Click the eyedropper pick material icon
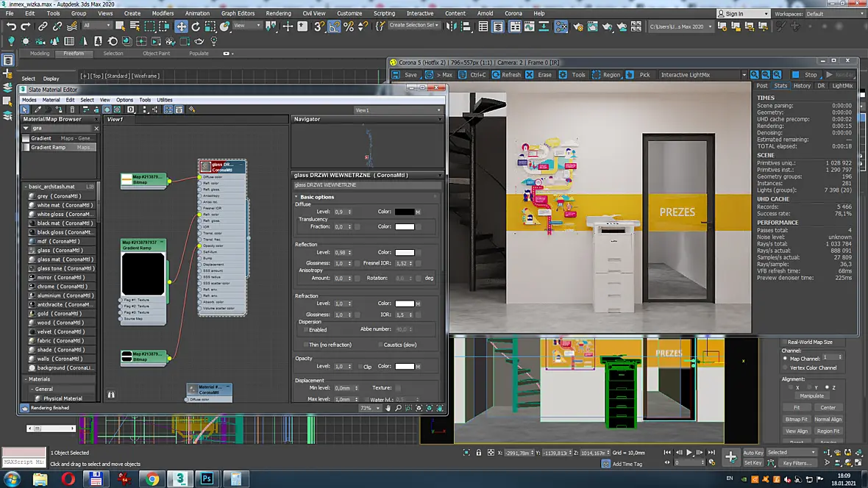The height and width of the screenshot is (488, 868). pos(38,110)
